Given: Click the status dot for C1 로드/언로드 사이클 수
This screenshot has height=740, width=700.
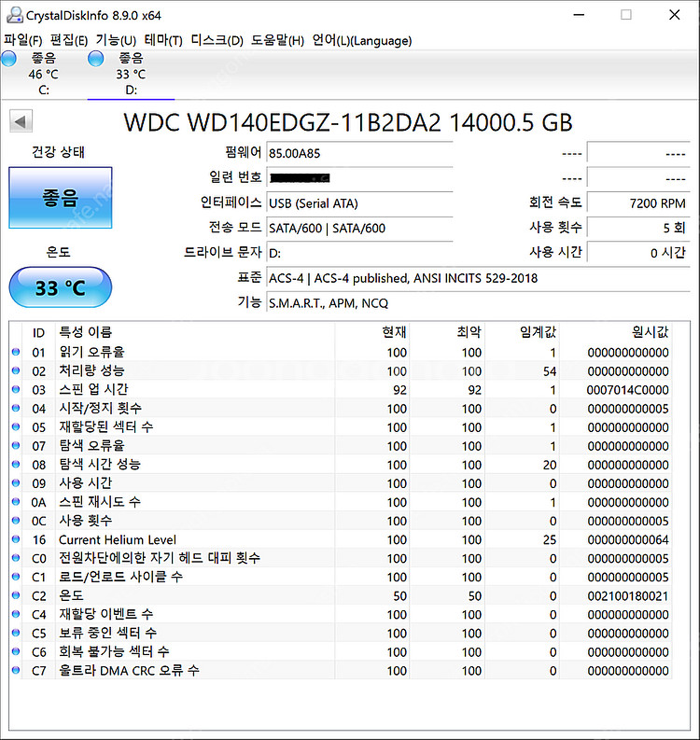Looking at the screenshot, I should click(x=16, y=577).
